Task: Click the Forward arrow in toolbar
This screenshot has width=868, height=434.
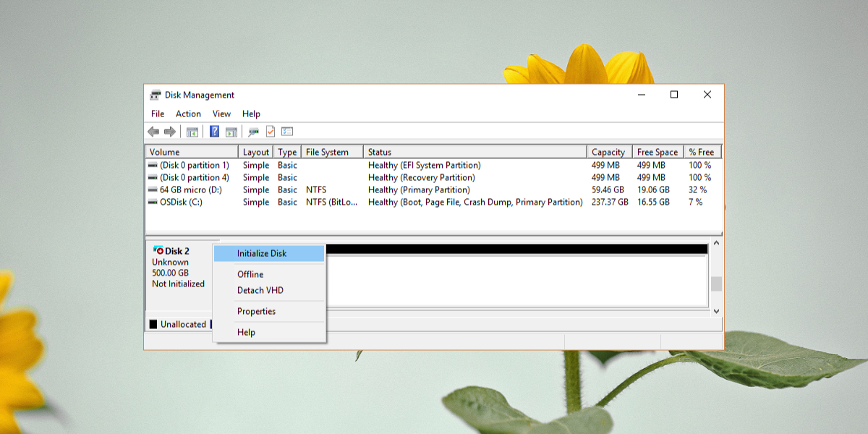Action: 170,132
